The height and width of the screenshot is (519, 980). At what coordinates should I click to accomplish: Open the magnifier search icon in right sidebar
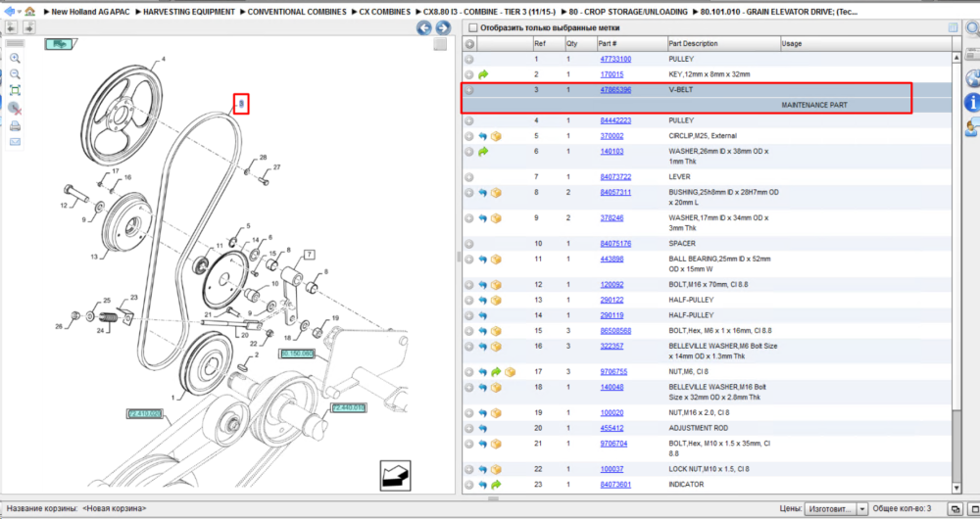[x=973, y=28]
